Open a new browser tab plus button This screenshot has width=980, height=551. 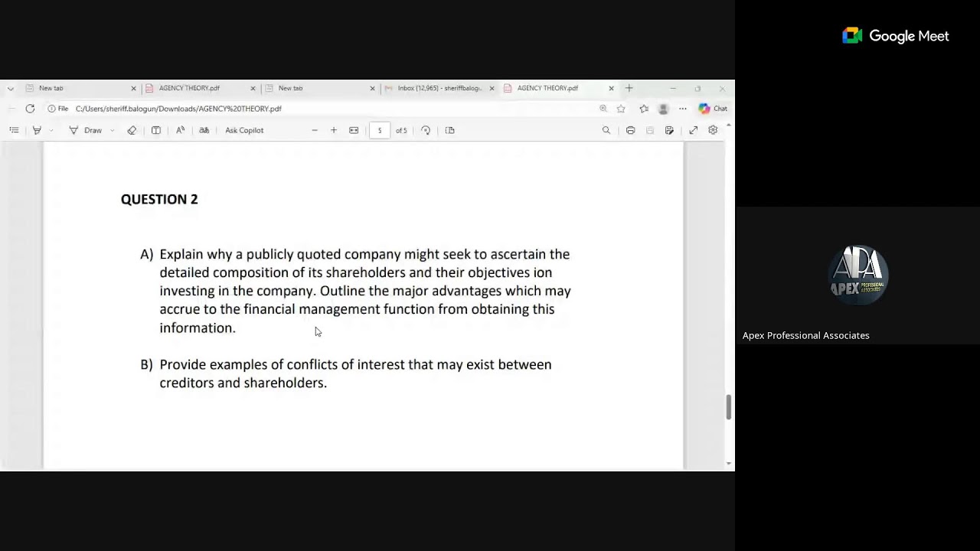629,88
